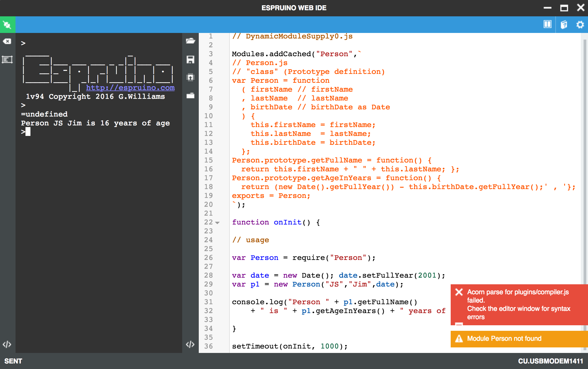The width and height of the screenshot is (588, 369).
Task: Click in the terminal prompt input
Action: click(28, 132)
